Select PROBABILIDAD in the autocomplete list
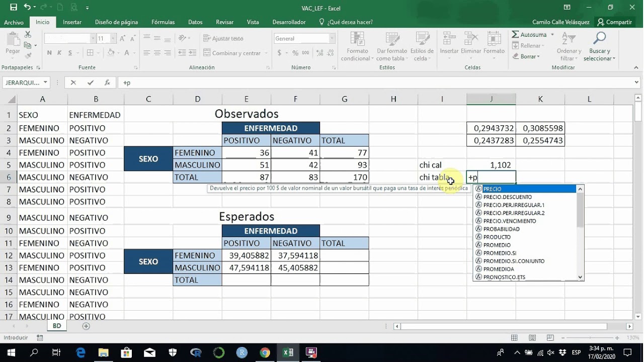 point(501,229)
